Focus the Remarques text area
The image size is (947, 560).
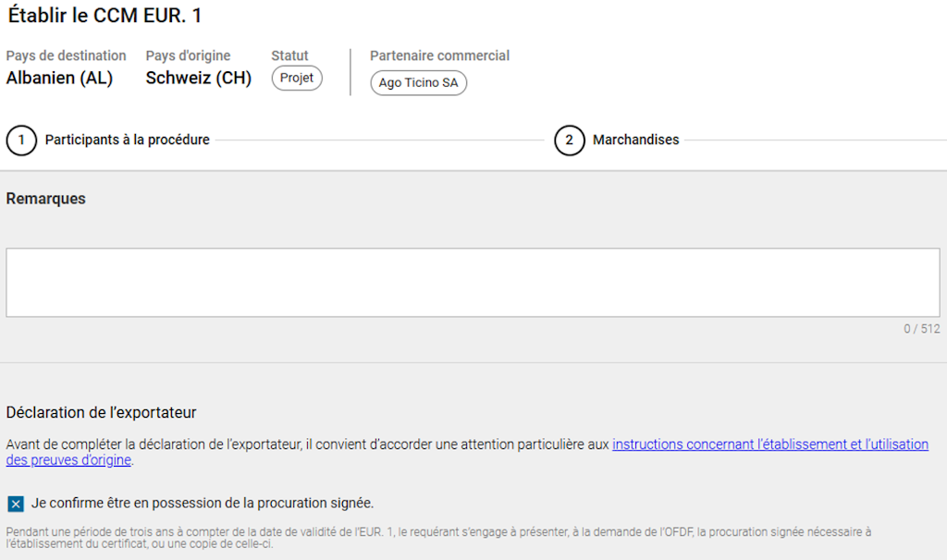(473, 283)
